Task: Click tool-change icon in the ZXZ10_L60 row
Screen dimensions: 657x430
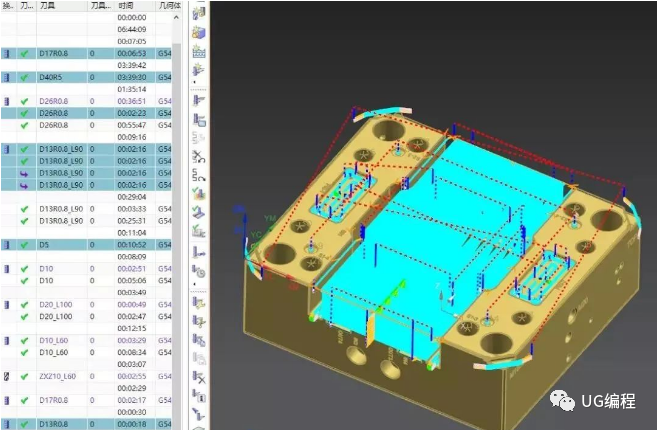Action: [x=6, y=376]
